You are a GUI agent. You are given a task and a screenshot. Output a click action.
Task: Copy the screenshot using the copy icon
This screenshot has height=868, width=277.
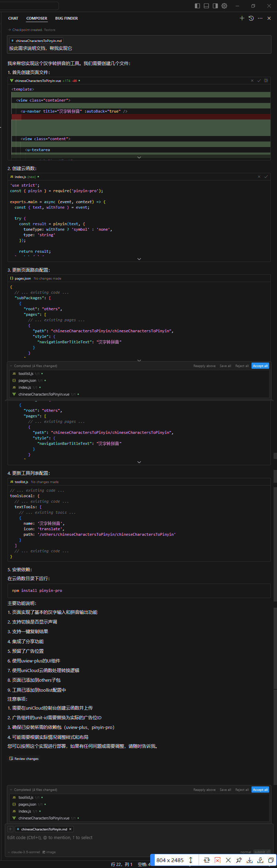pos(271,860)
